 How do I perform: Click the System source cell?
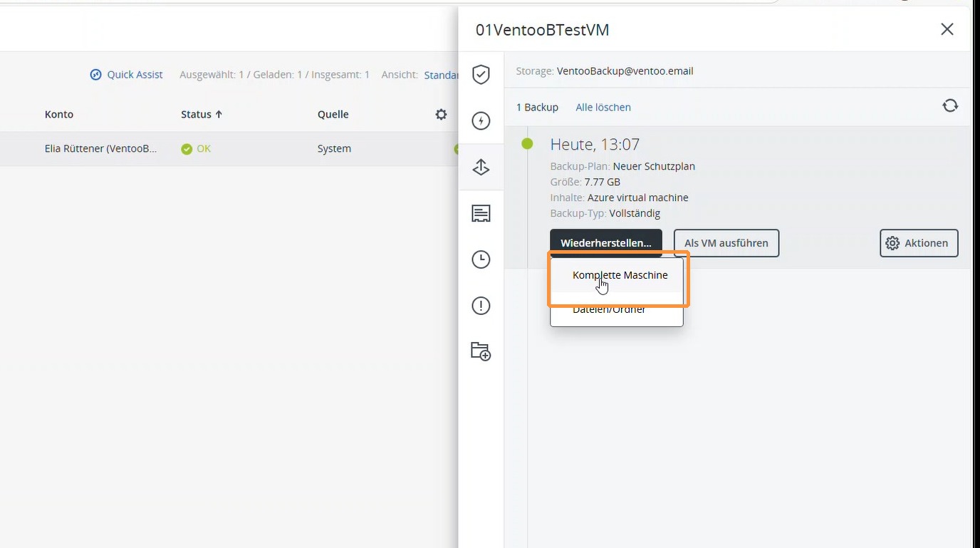pyautogui.click(x=334, y=148)
